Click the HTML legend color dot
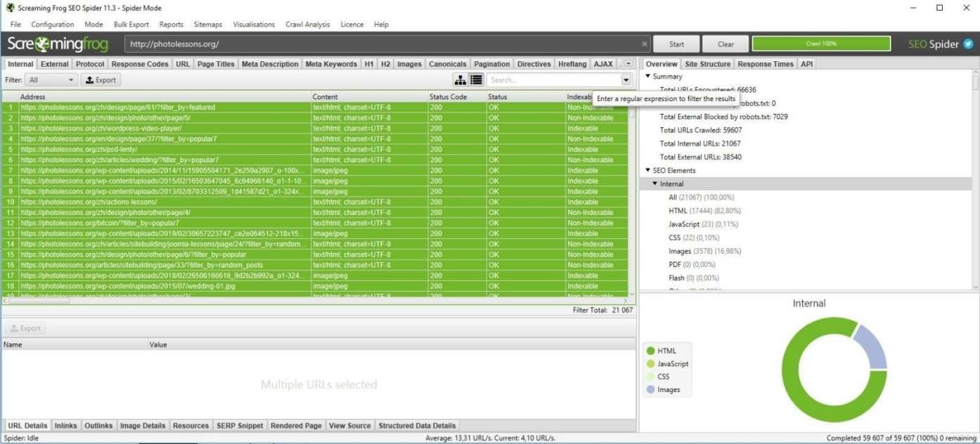 (650, 351)
